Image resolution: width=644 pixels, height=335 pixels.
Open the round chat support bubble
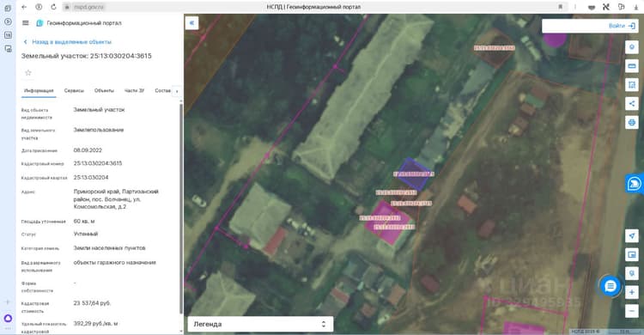[x=611, y=286]
